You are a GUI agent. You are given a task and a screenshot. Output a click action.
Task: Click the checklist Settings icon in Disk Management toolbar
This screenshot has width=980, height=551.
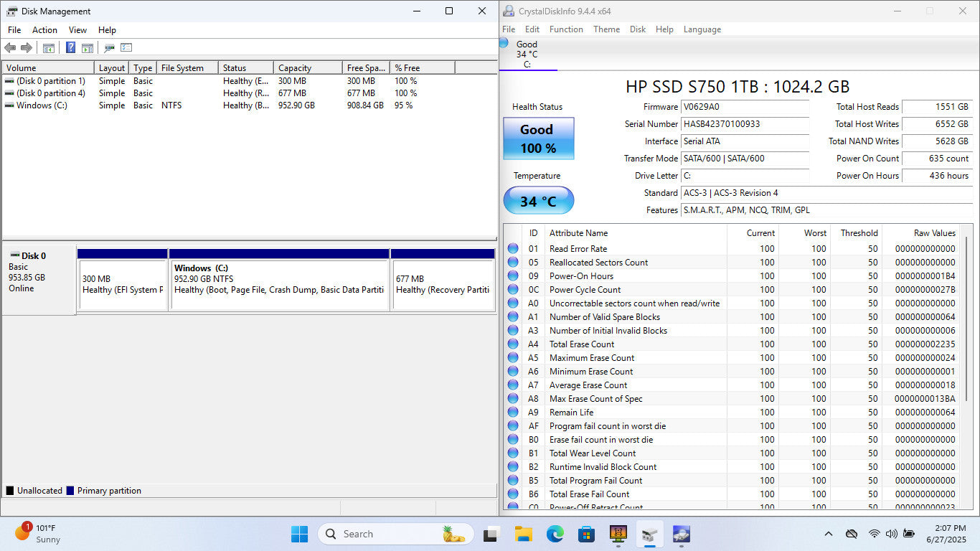[126, 48]
